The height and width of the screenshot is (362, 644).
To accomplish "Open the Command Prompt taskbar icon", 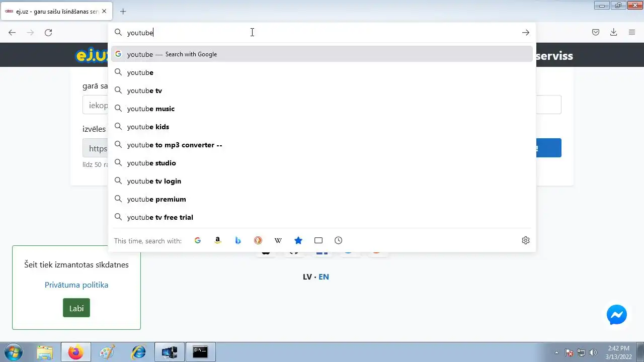I will coord(201,352).
